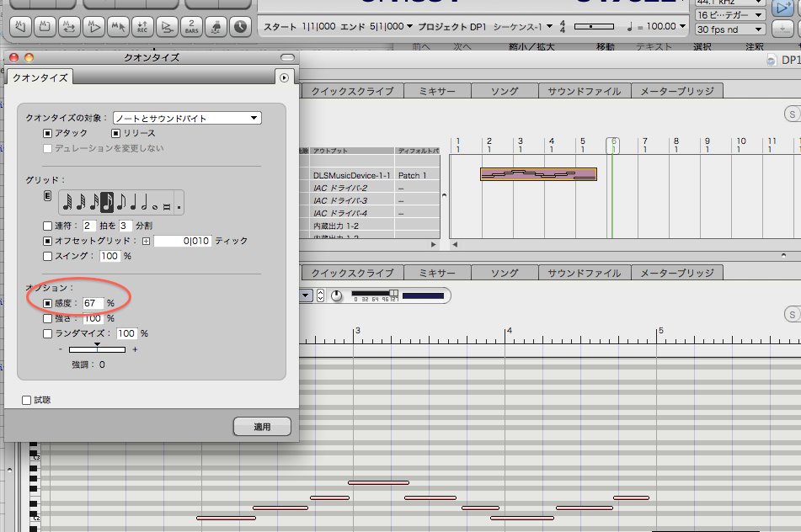Select the quarter note grid value
Image resolution: width=801 pixels, height=532 pixels.
pyautogui.click(x=133, y=202)
